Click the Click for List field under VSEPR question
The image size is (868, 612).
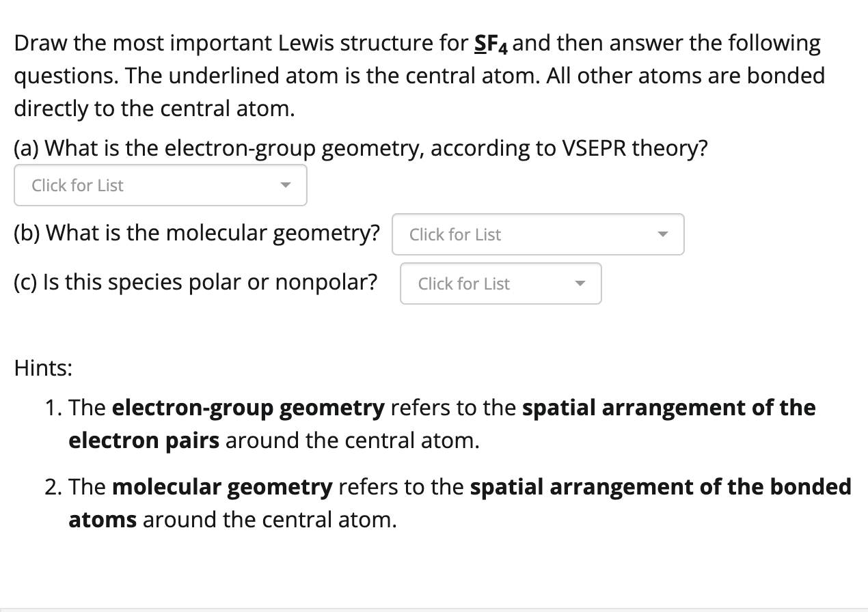pyautogui.click(x=160, y=185)
